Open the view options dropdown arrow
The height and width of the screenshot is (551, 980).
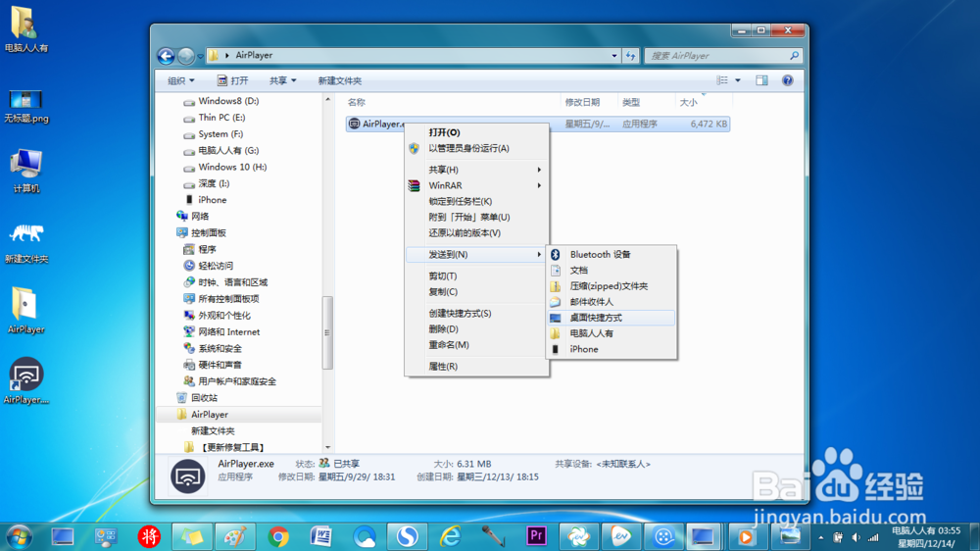click(x=738, y=80)
